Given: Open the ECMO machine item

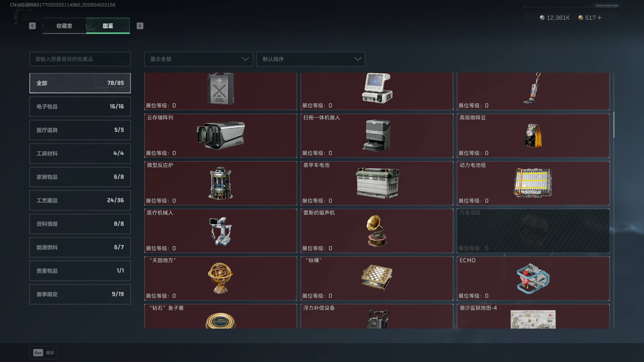Looking at the screenshot, I should [x=533, y=278].
